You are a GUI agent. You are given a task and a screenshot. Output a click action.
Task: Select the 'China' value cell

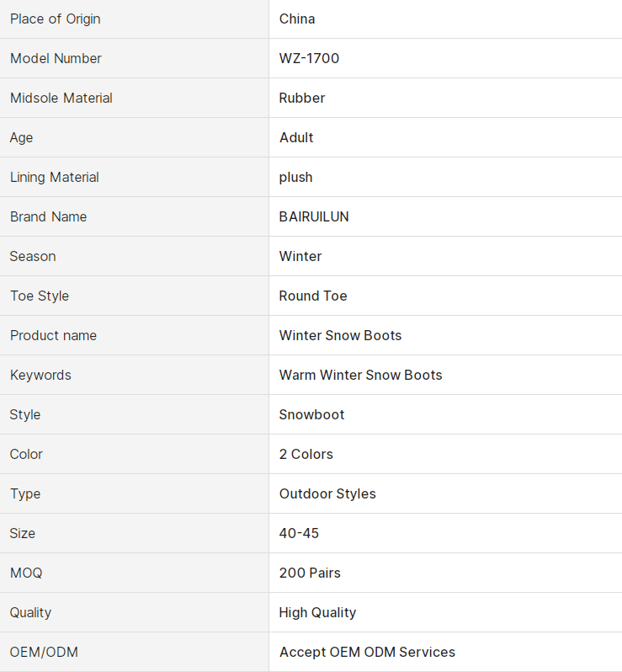coord(297,19)
